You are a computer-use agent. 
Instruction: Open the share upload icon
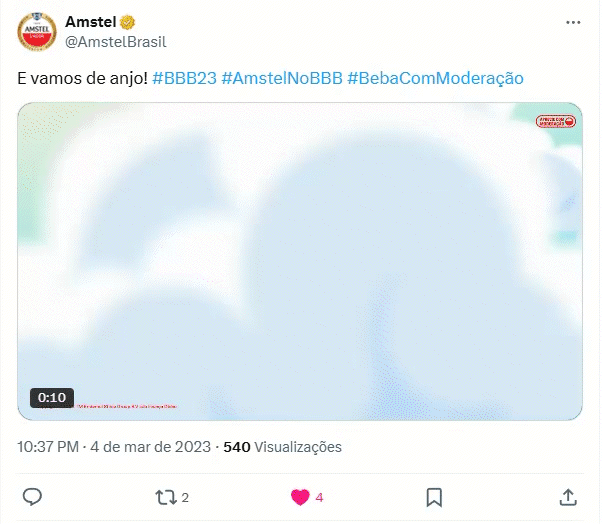[x=568, y=498]
